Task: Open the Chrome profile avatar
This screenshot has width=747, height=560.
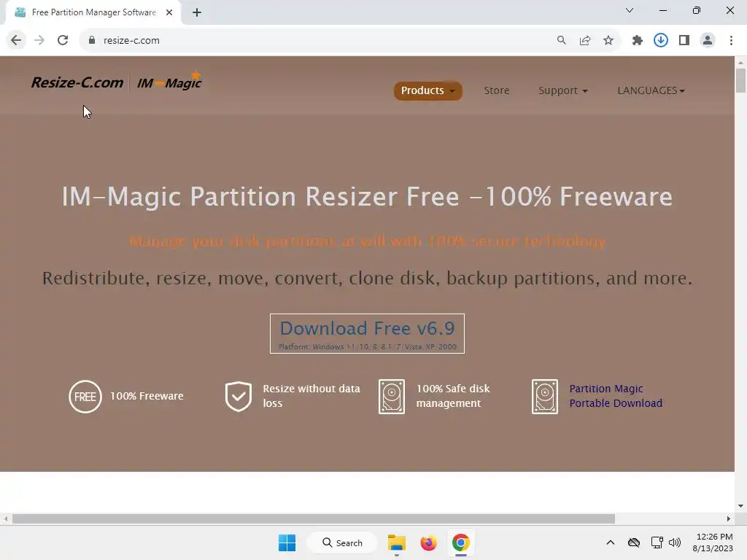Action: (x=708, y=41)
